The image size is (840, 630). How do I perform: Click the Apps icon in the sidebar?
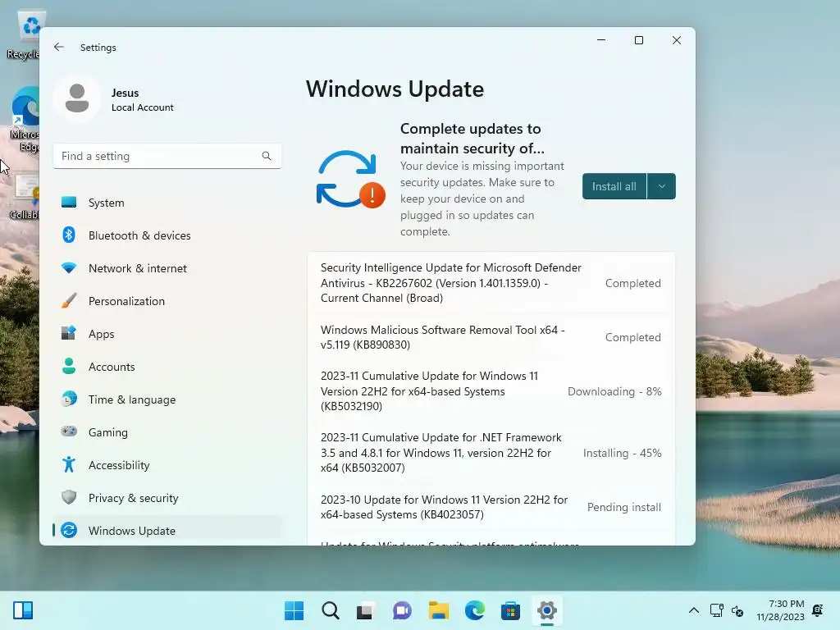pyautogui.click(x=69, y=333)
